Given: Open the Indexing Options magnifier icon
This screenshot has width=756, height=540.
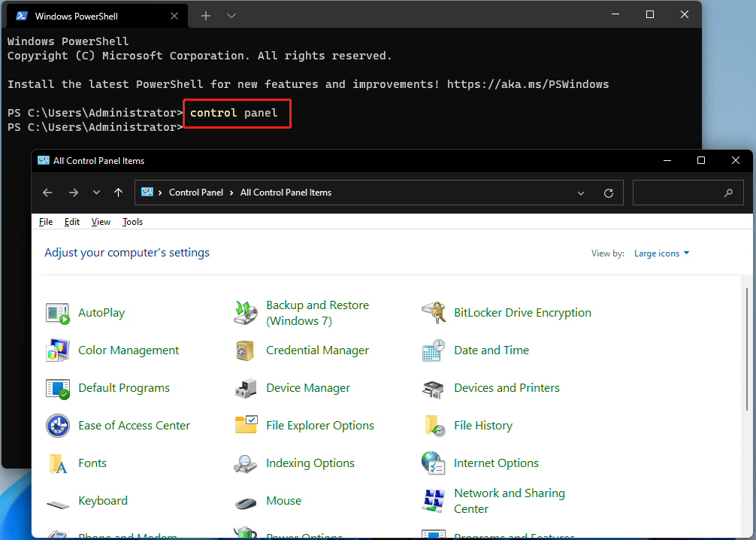Looking at the screenshot, I should [x=246, y=464].
